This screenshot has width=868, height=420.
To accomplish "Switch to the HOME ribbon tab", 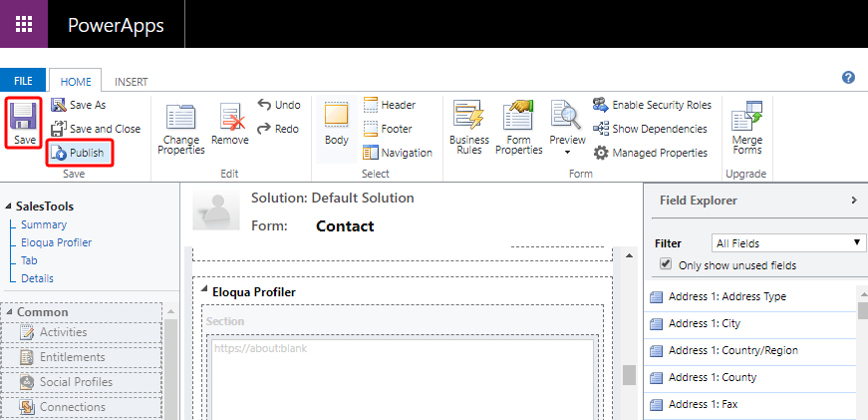I will tap(76, 82).
